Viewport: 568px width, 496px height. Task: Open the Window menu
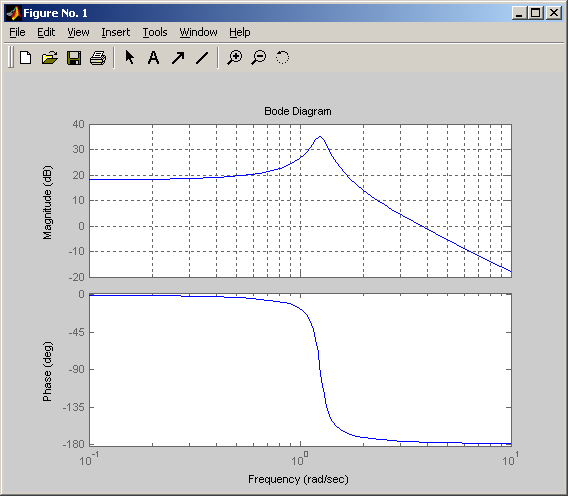[x=199, y=32]
